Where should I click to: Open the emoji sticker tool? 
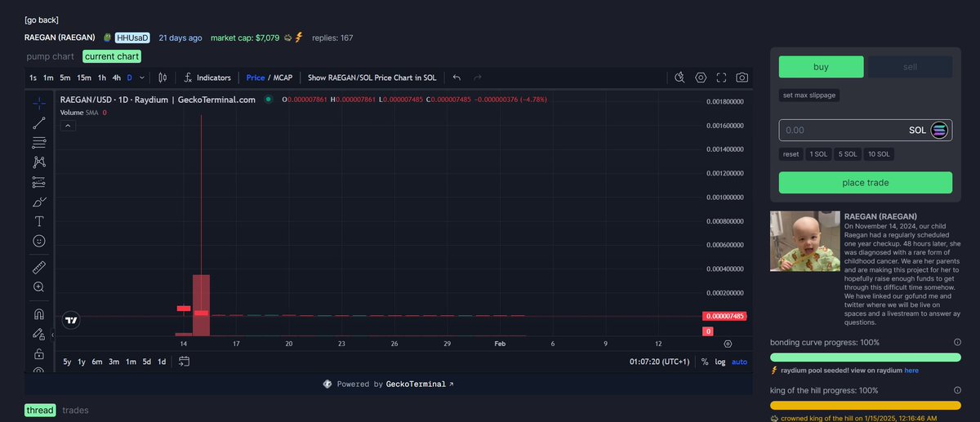[39, 241]
